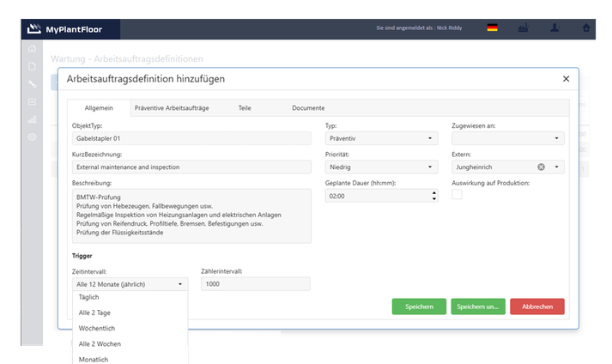
Task: Open the checklist icon in left sidebar
Action: coord(32,101)
